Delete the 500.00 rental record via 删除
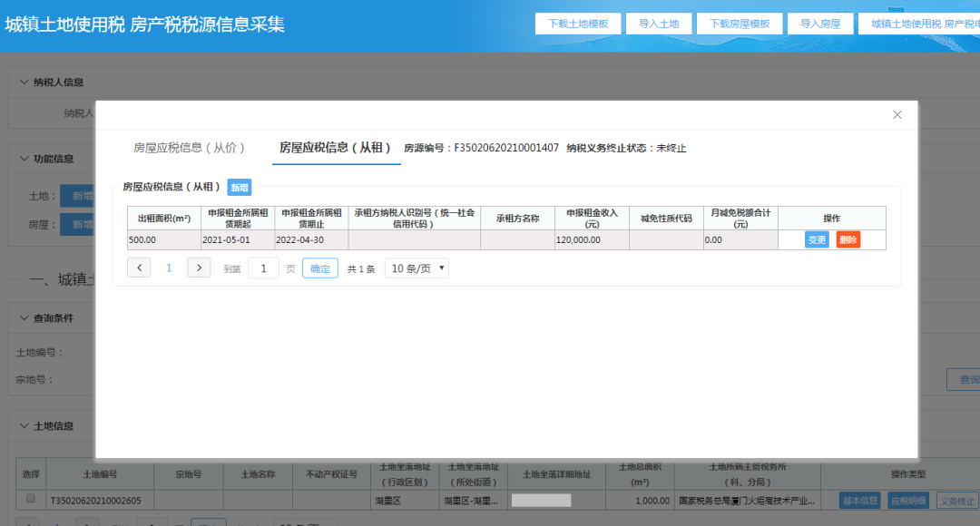Screen dimensions: 980x526 tap(848, 239)
